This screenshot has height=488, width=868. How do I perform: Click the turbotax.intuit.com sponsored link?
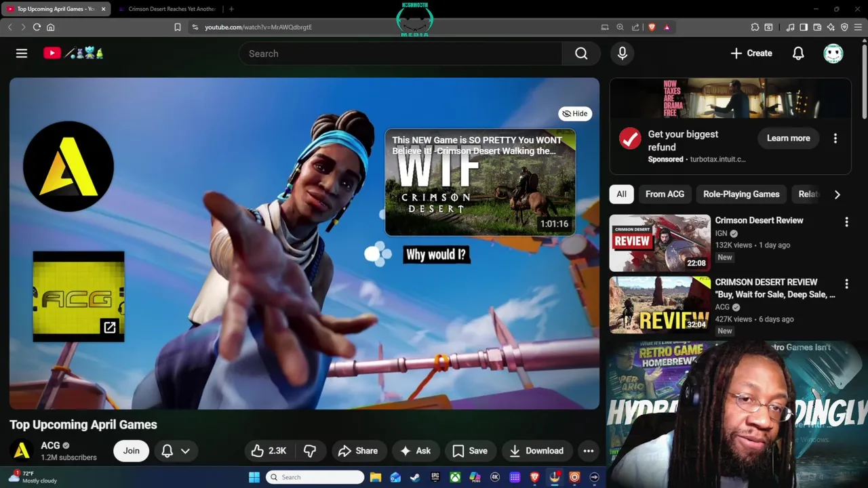tap(717, 159)
